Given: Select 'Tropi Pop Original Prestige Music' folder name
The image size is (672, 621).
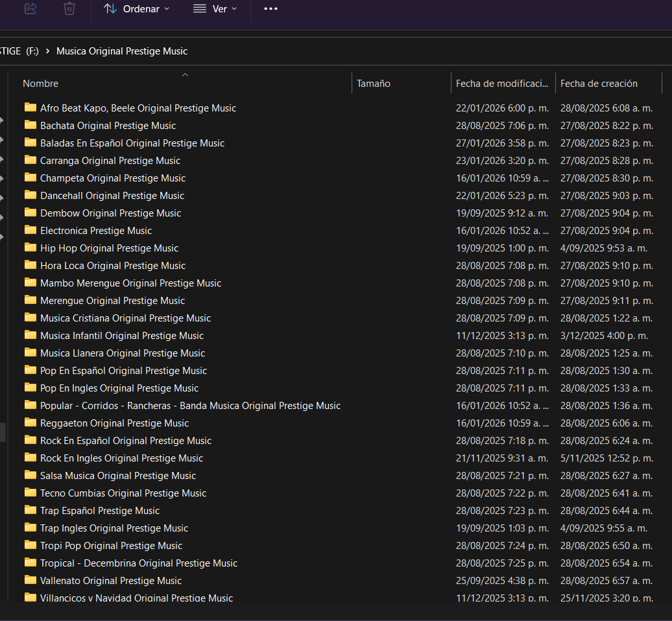Looking at the screenshot, I should pyautogui.click(x=111, y=546).
